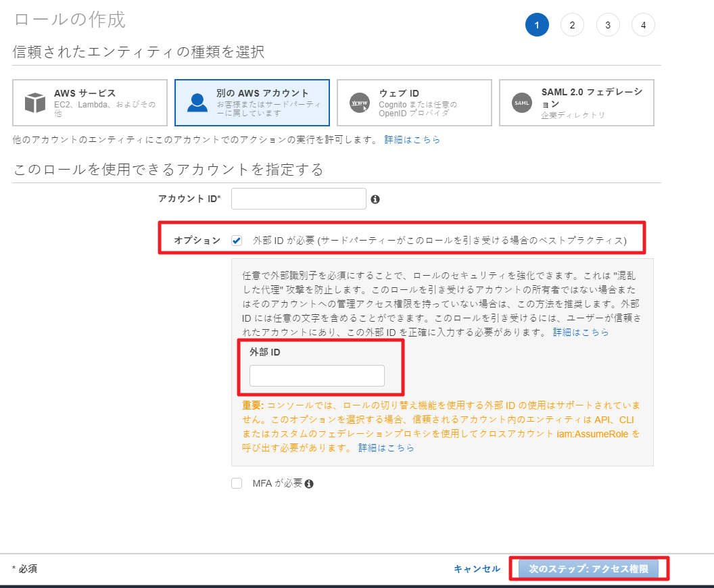This screenshot has height=588, width=714.
Task: Enable the MFA が必要 checkbox
Action: [x=237, y=483]
